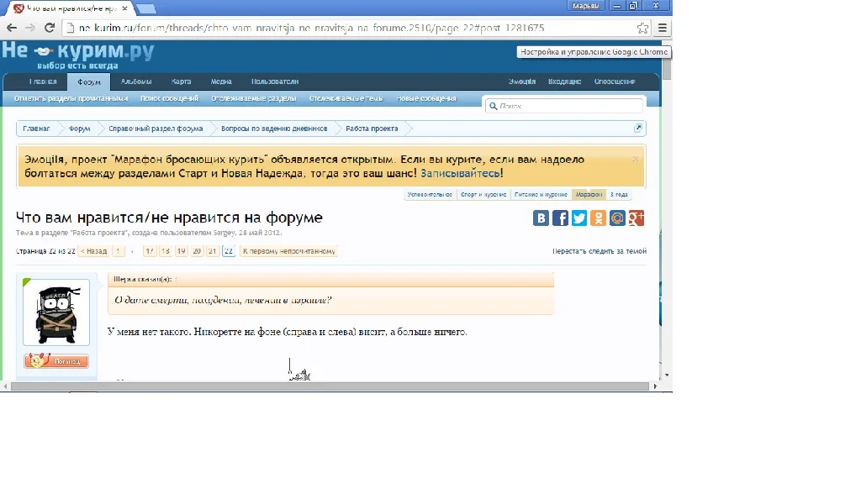Click inside the forum search field
861x504 pixels.
click(x=563, y=106)
